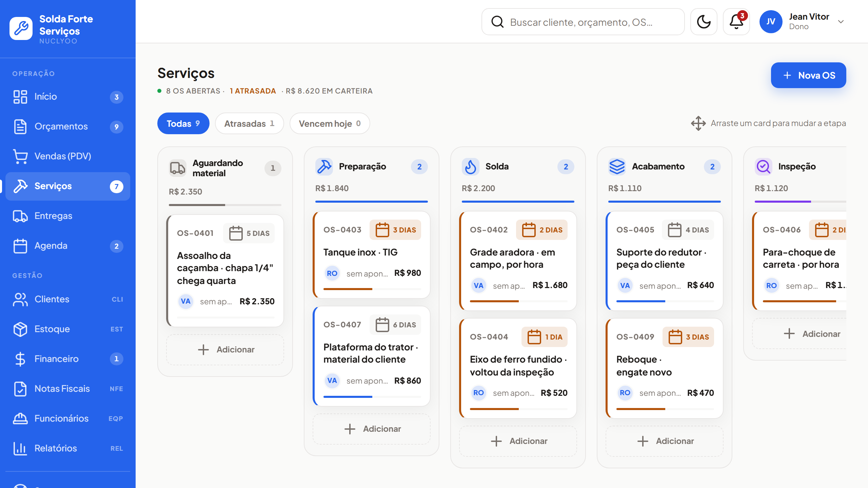Click Adicionar under Aguardando material column
868x488 pixels.
coord(225,349)
